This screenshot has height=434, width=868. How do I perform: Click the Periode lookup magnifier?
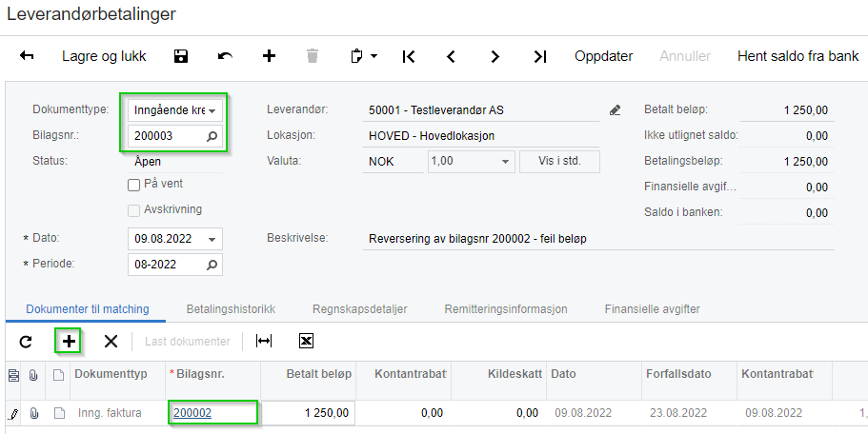point(212,265)
